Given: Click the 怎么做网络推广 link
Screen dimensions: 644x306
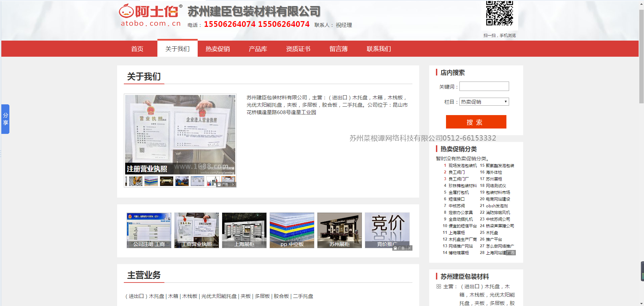Looking at the screenshot, I should tap(500, 246).
